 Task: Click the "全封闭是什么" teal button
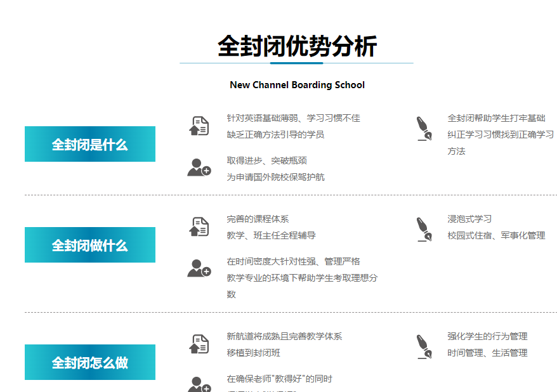pyautogui.click(x=89, y=144)
